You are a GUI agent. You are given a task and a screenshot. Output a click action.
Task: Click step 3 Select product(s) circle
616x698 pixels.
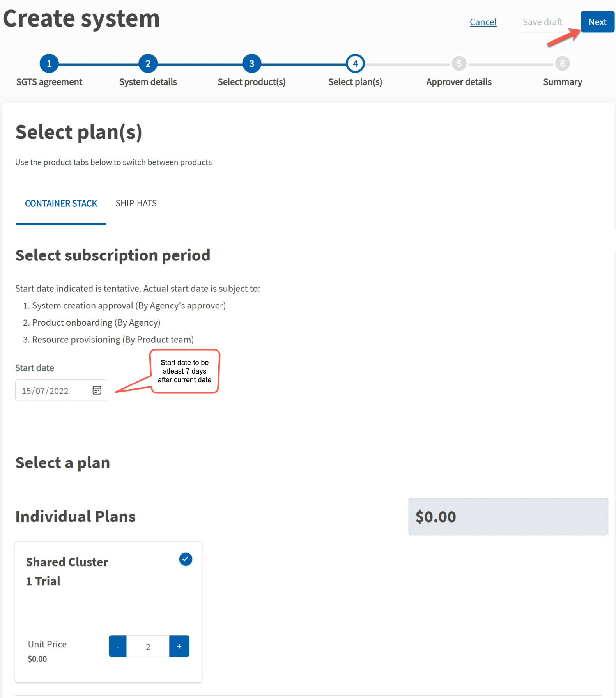pyautogui.click(x=251, y=63)
